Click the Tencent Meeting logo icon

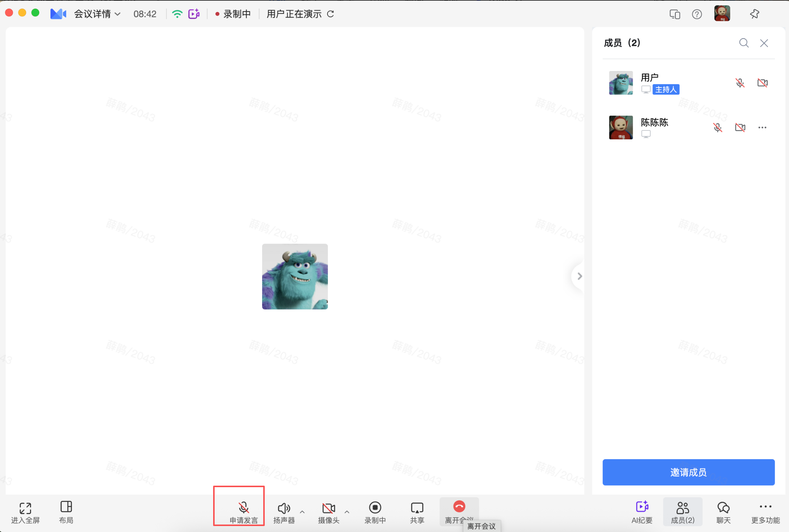pyautogui.click(x=58, y=14)
